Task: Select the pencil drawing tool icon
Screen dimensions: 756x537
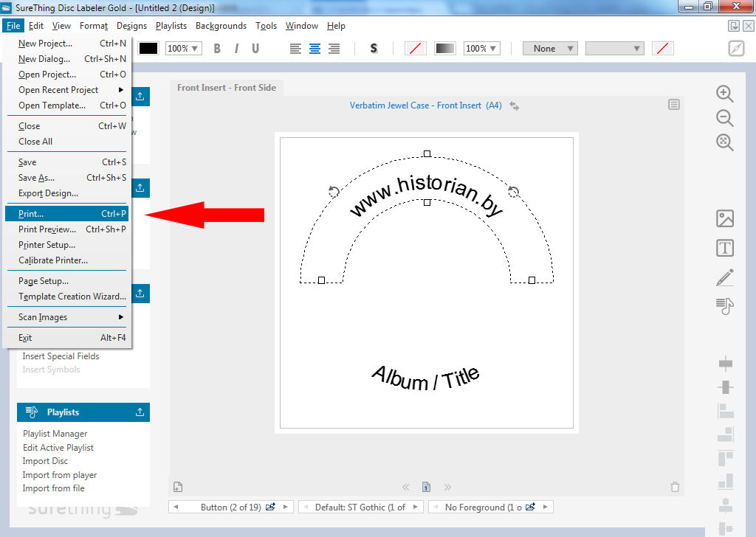Action: click(725, 277)
